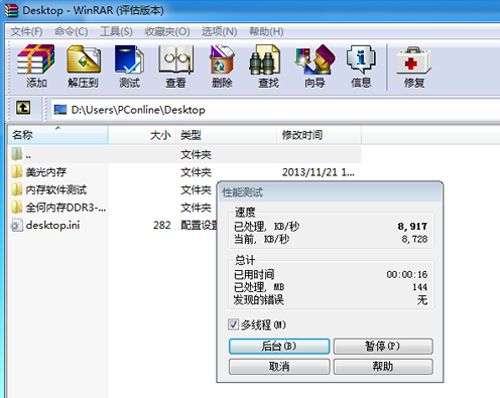The width and height of the screenshot is (500, 398).
Task: Click the 8,728 current speed value
Action: point(414,239)
